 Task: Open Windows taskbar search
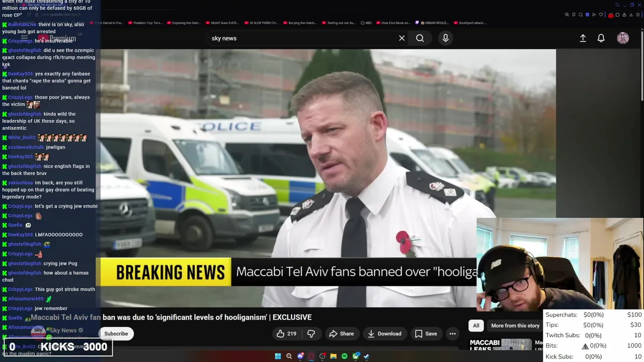pyautogui.click(x=289, y=356)
